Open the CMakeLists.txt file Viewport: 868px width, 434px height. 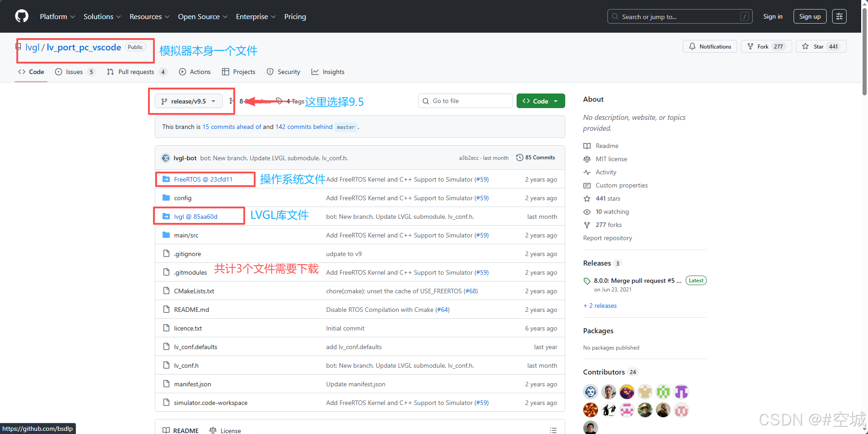coord(194,291)
